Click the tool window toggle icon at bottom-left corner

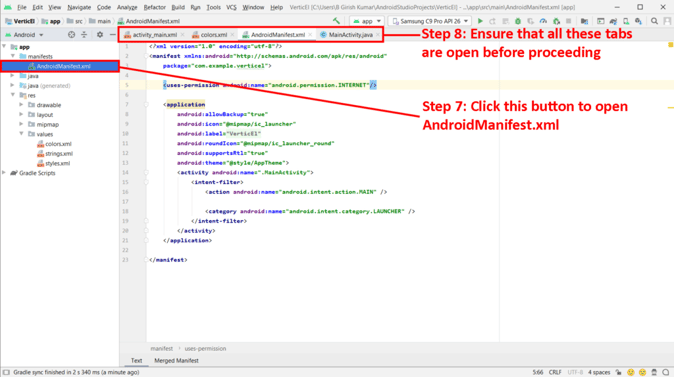tap(6, 372)
